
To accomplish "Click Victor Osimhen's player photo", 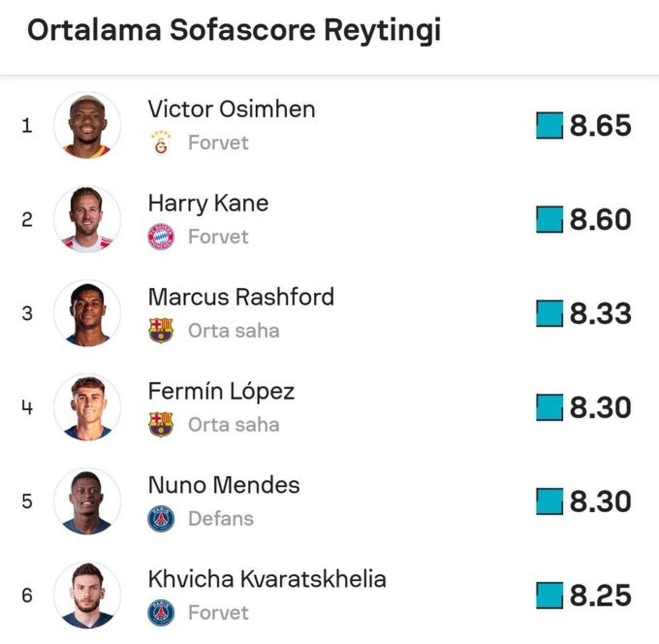I will [87, 126].
